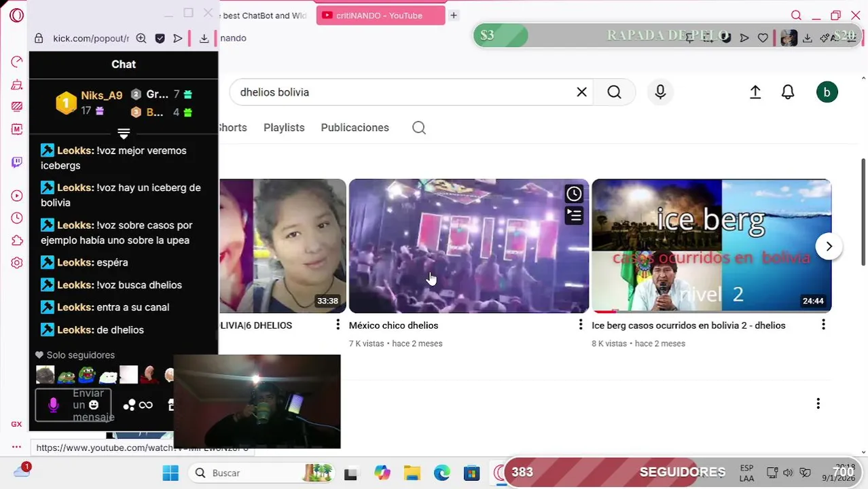Click the Opera tab search magnifier
Viewport: 868px width, 489px height.
[796, 15]
